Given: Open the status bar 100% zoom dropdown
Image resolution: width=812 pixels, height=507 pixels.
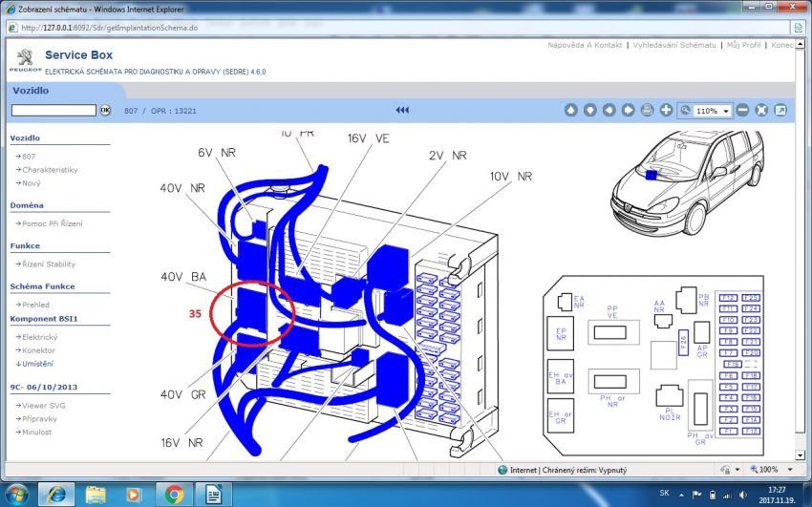Looking at the screenshot, I should click(790, 470).
